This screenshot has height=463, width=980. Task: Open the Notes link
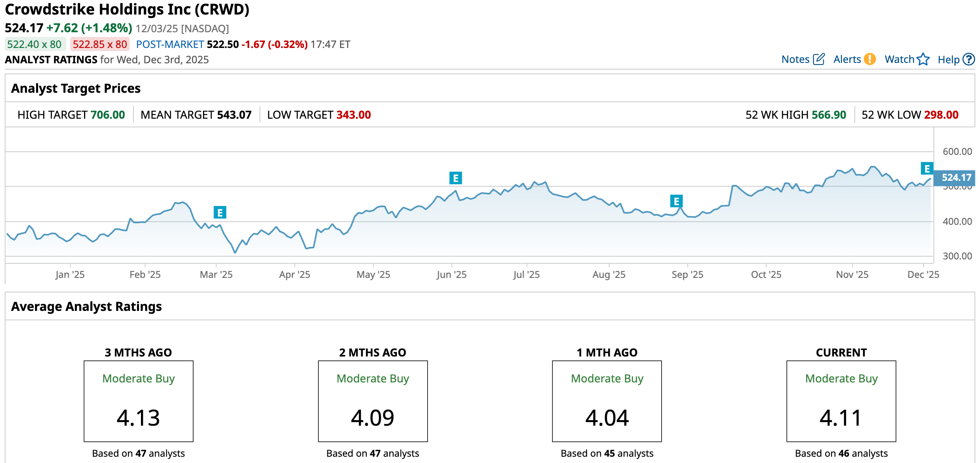[795, 59]
